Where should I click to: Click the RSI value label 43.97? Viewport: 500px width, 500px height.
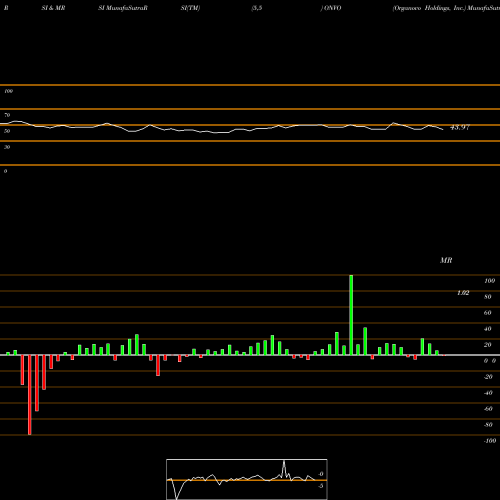pyautogui.click(x=460, y=127)
